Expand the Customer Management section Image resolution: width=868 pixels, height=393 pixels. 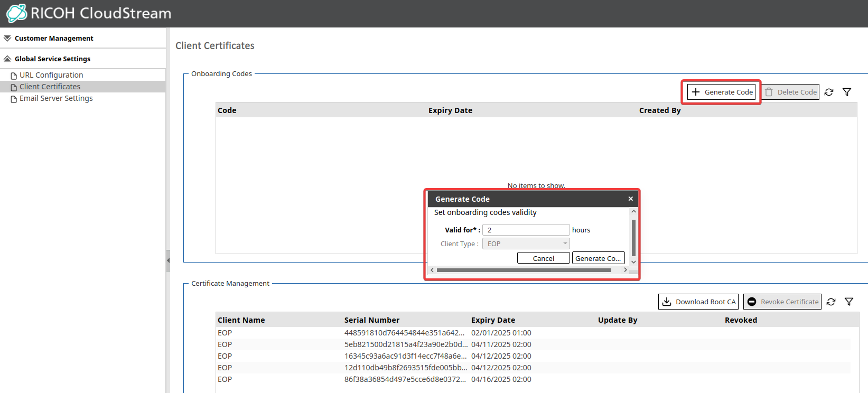pyautogui.click(x=53, y=38)
